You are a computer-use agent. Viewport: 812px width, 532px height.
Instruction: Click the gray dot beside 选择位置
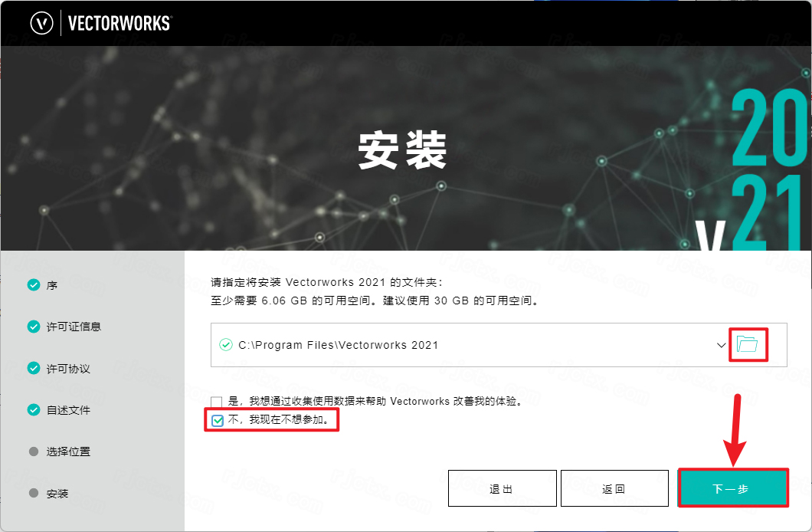(x=34, y=452)
